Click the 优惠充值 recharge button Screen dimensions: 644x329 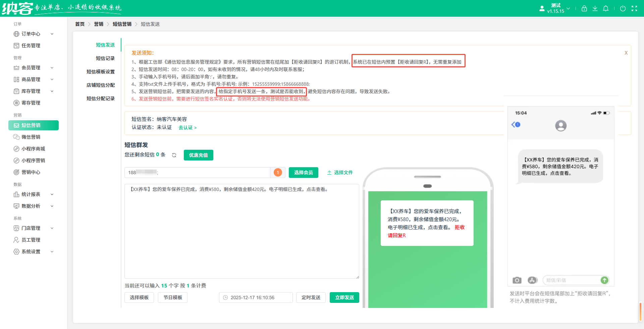point(198,155)
